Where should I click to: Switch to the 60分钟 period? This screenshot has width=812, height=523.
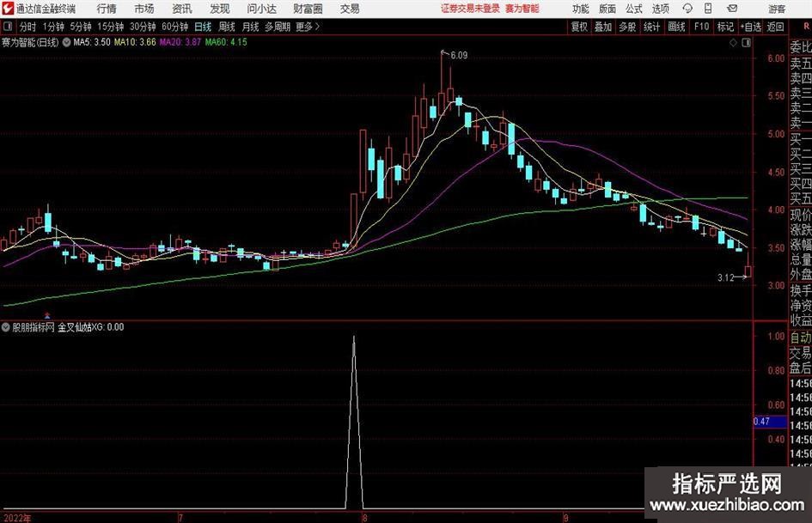(x=174, y=27)
